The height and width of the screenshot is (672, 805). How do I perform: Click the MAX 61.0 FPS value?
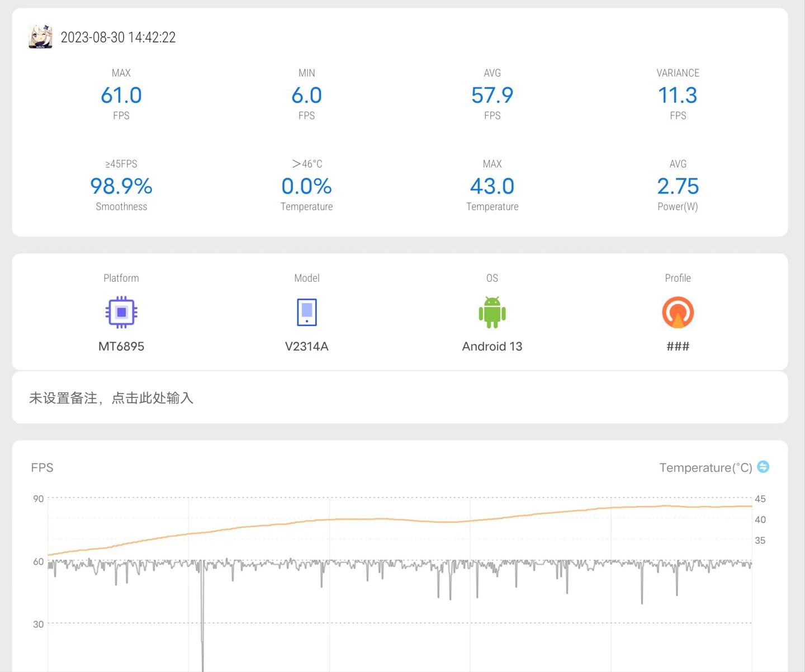tap(121, 95)
